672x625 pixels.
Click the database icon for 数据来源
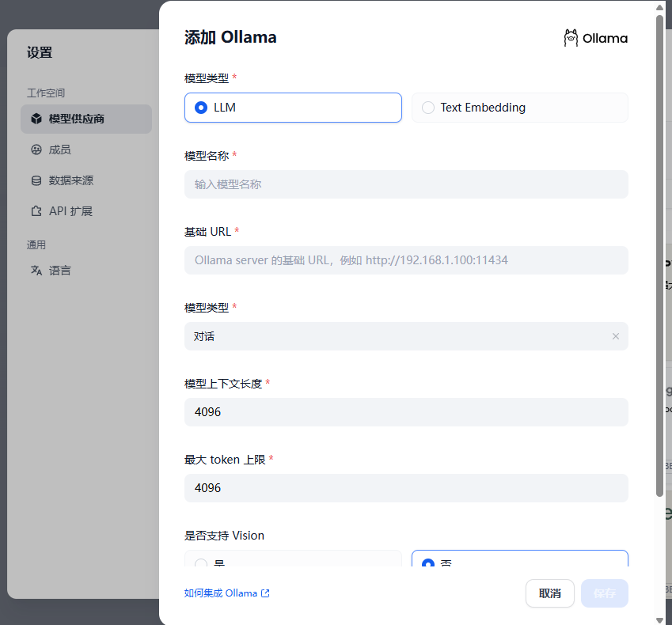point(36,180)
